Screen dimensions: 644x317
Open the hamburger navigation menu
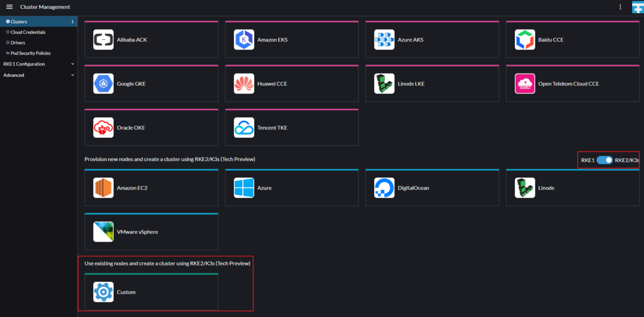[9, 7]
